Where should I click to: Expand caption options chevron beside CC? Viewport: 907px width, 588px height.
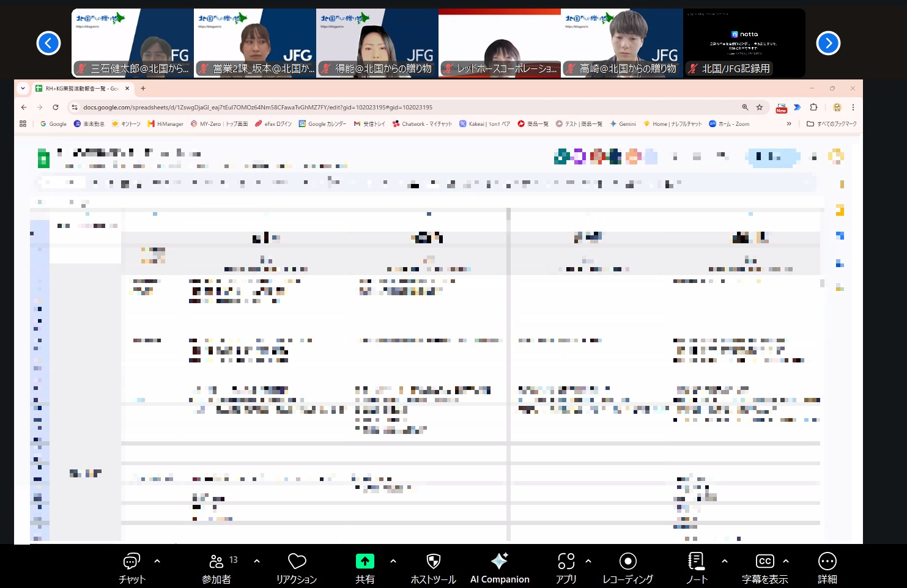(x=786, y=560)
